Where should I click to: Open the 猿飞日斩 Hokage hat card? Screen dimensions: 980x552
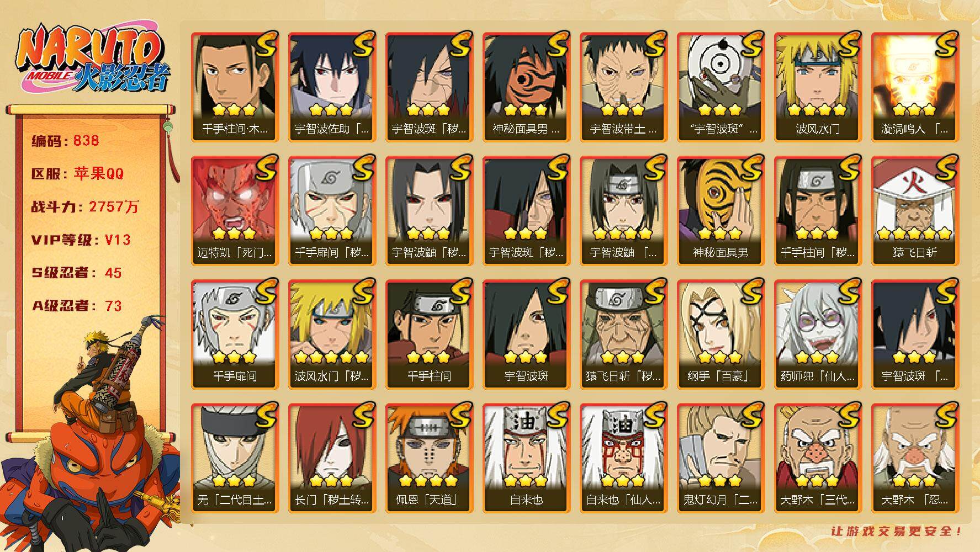click(915, 211)
